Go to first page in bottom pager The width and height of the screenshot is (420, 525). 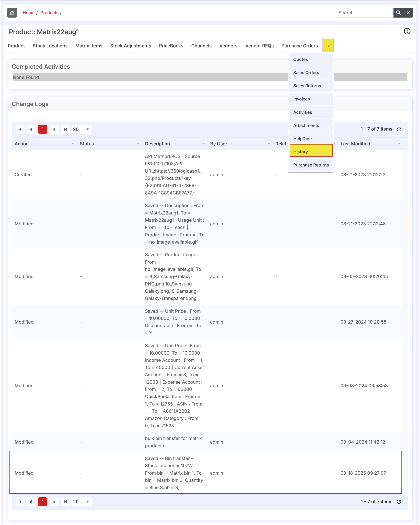pos(20,502)
